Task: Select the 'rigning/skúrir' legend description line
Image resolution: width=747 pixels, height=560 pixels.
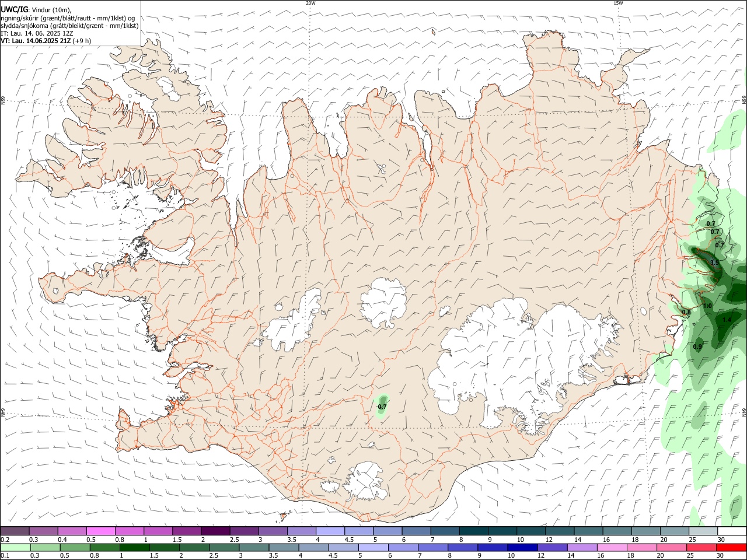Action: click(x=68, y=18)
